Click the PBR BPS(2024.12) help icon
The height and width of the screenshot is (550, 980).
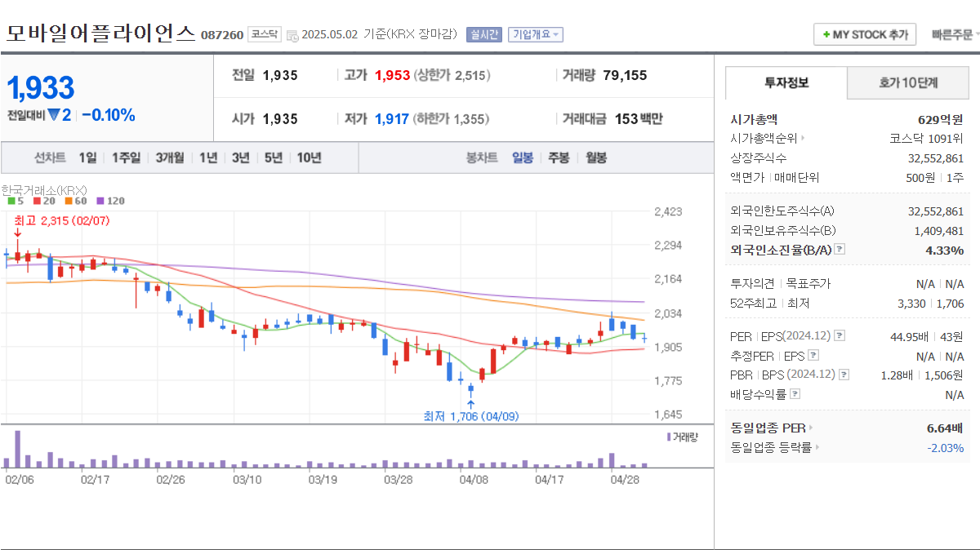[x=842, y=375]
